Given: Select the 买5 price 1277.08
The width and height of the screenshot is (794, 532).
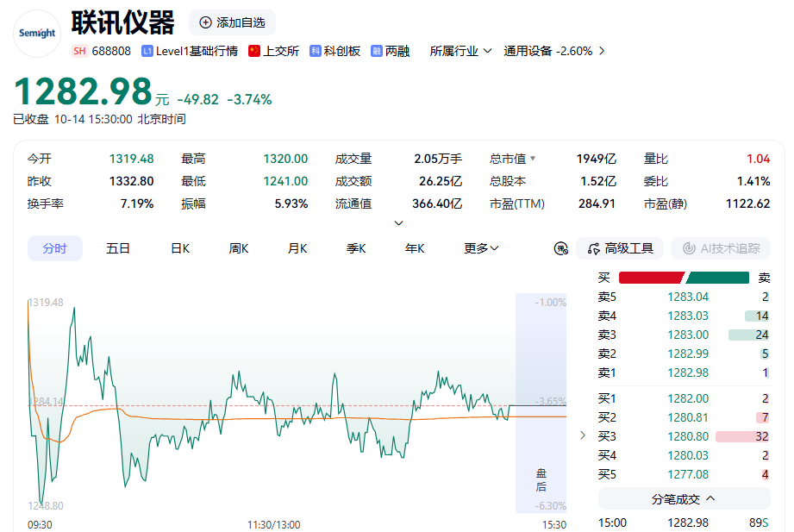Looking at the screenshot, I should point(688,475).
